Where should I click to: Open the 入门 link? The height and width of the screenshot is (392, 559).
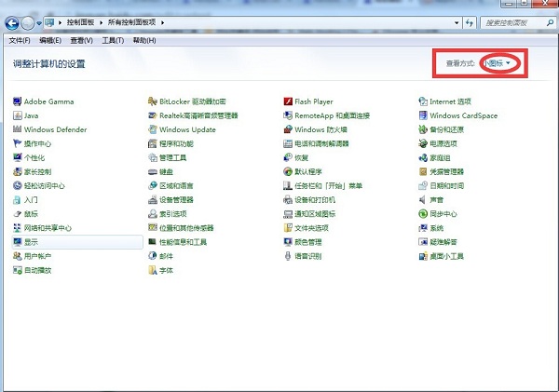tap(31, 200)
